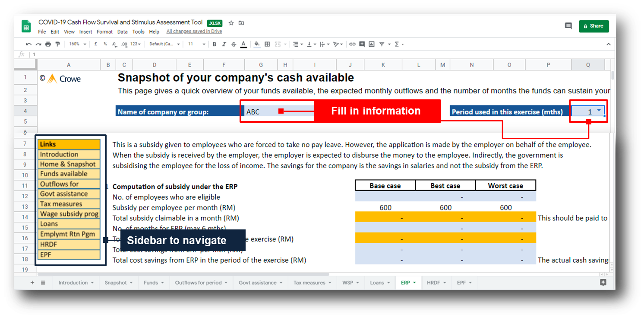Insert a chart with the chart icon
This screenshot has height=318, width=644.
click(370, 44)
